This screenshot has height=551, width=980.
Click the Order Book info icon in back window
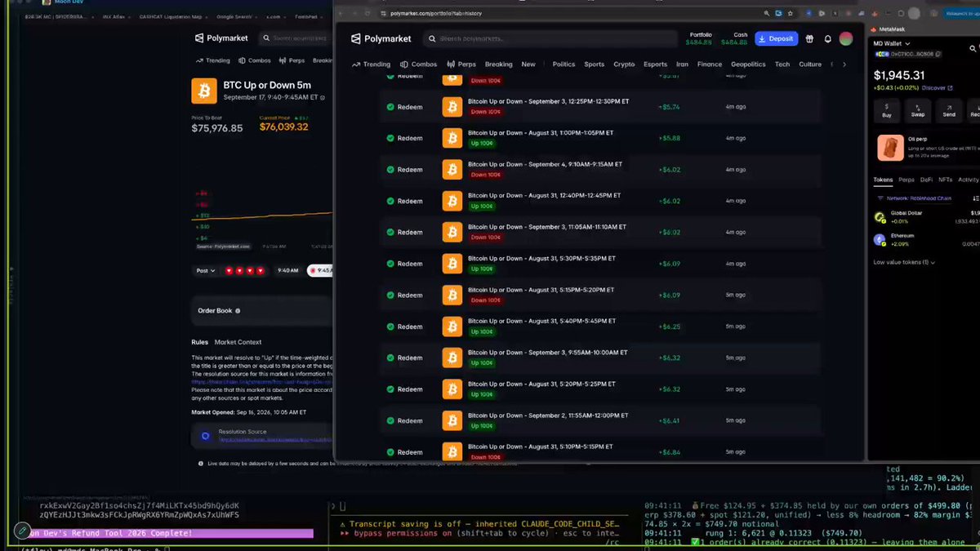click(238, 311)
